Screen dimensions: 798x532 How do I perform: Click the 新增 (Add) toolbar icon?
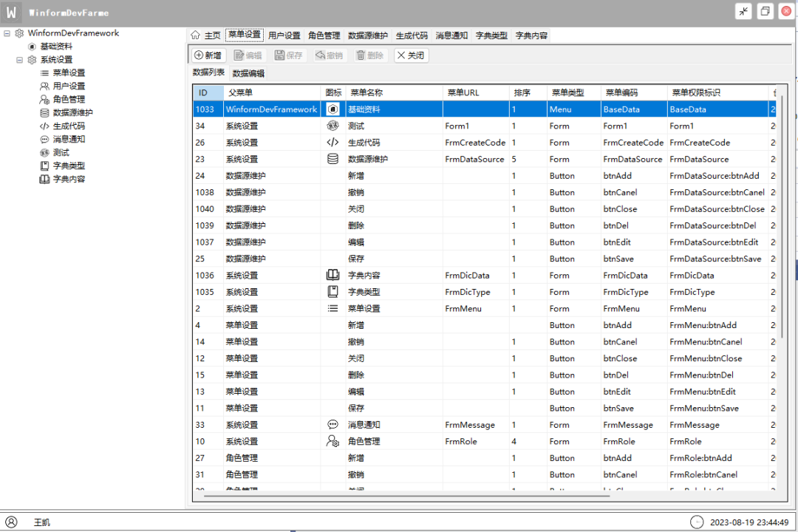click(x=199, y=55)
